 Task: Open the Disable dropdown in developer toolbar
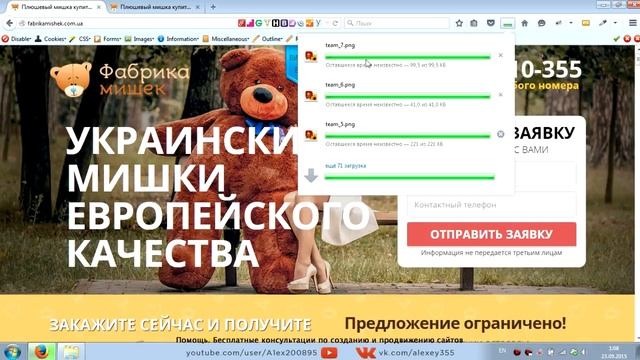(x=17, y=39)
